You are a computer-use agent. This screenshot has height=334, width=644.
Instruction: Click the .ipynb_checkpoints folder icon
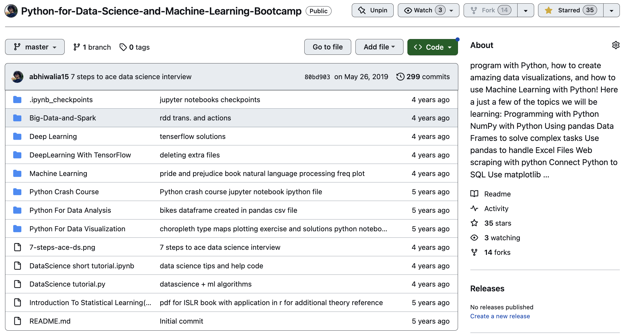17,100
